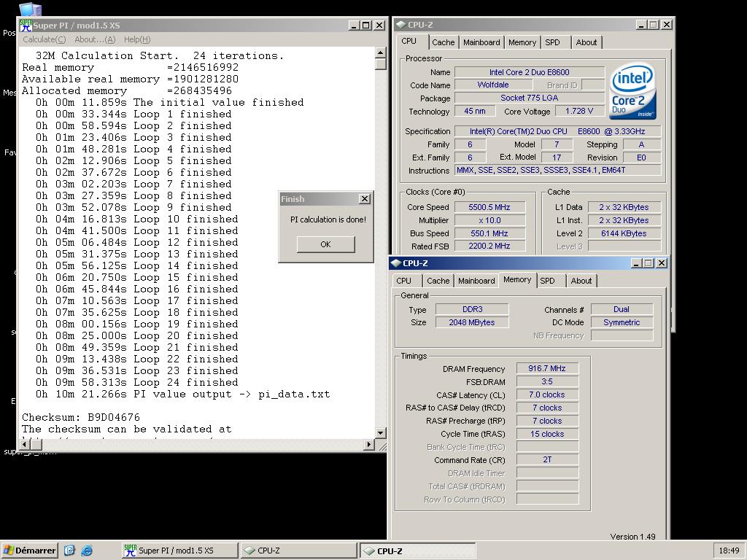The height and width of the screenshot is (560, 747).
Task: Click the DRAM Frequency value 916.7 MHz
Action: point(547,368)
